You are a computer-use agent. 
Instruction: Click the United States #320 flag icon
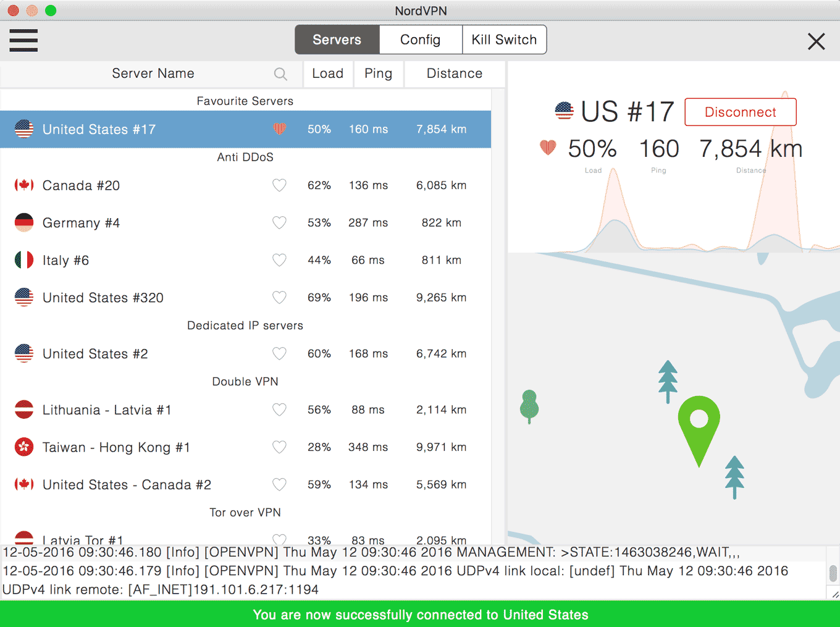coord(24,297)
